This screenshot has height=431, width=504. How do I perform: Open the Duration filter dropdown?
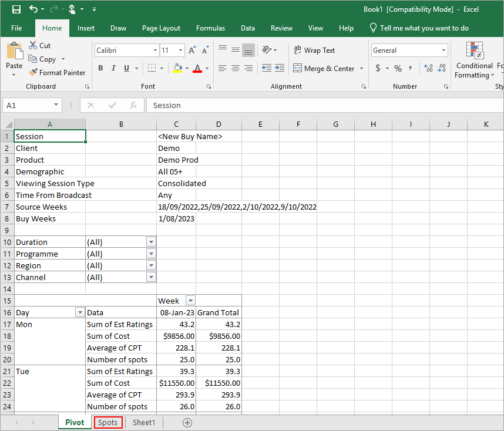click(x=151, y=242)
